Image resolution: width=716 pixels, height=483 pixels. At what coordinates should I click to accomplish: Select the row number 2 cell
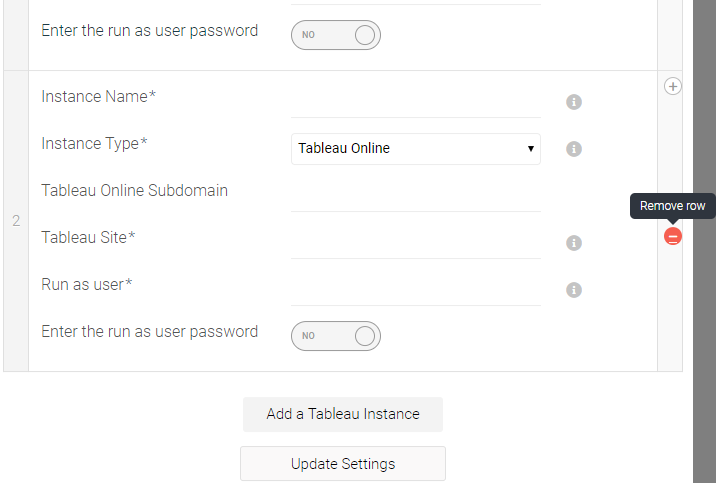[x=16, y=221]
